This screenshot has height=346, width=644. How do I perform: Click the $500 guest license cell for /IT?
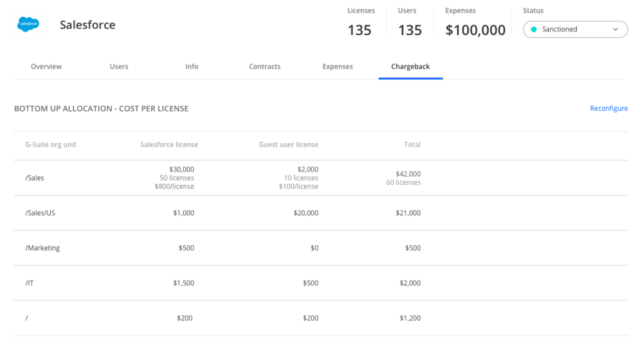311,282
